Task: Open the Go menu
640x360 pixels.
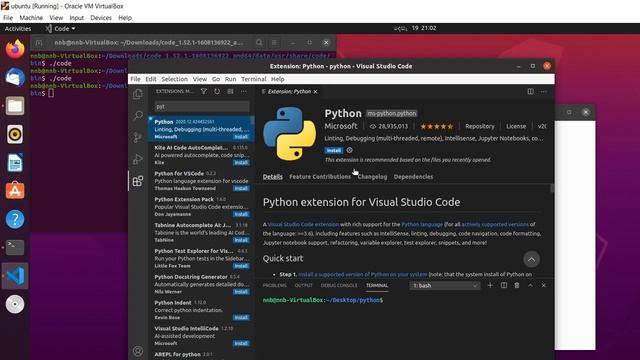Action: [216, 79]
